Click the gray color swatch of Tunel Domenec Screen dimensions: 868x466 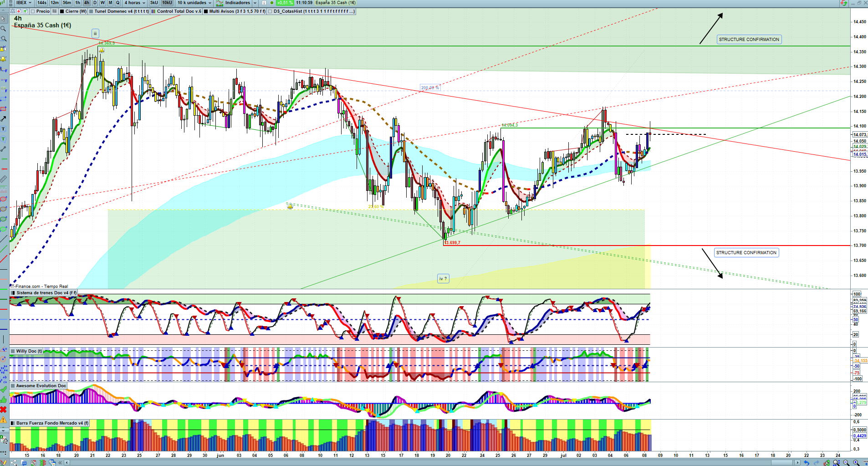tap(91, 11)
